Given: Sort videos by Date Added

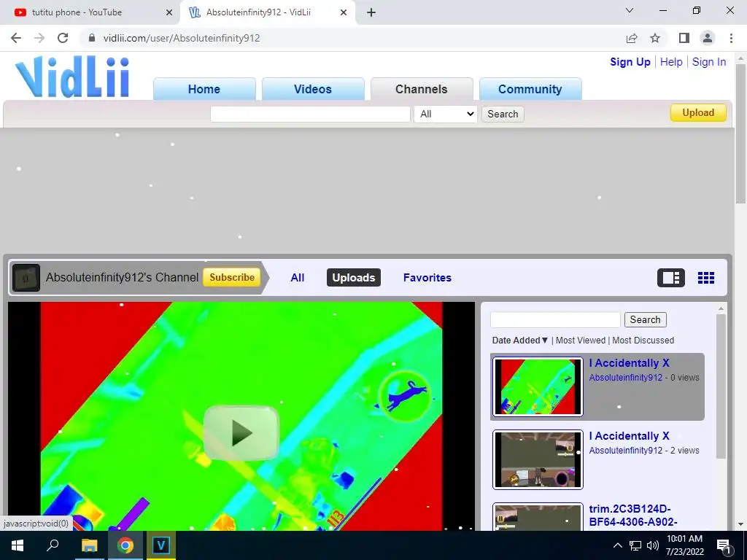Looking at the screenshot, I should pyautogui.click(x=519, y=341).
